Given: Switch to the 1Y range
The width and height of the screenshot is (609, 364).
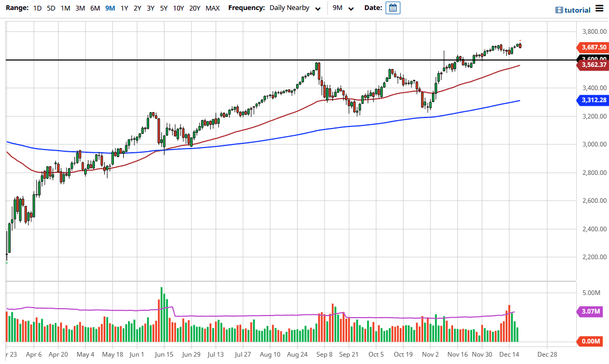Looking at the screenshot, I should tap(124, 8).
